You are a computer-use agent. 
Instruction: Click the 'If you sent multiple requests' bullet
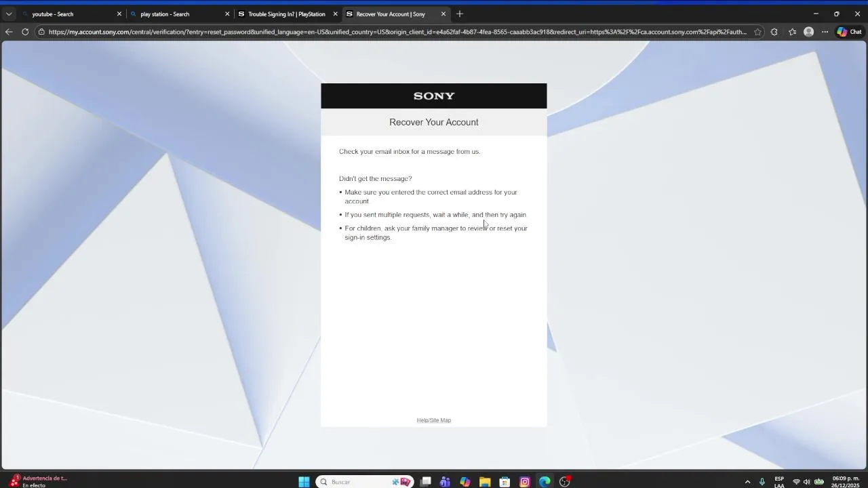click(x=435, y=215)
